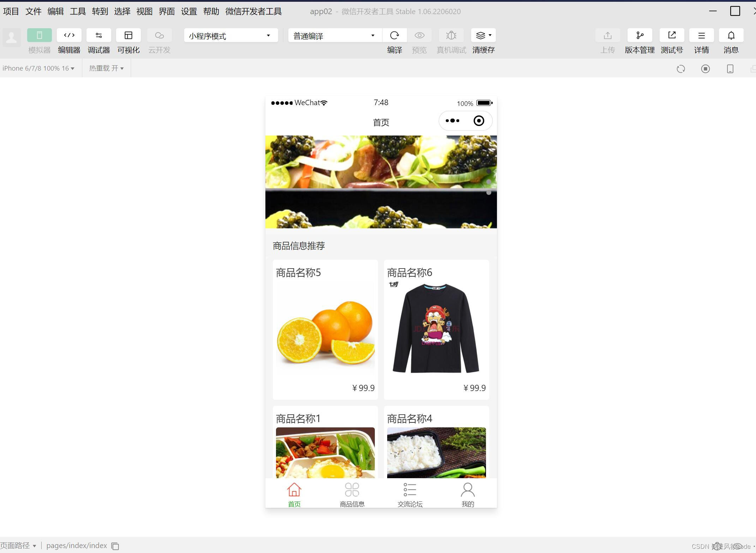Toggle 热重载 hot reload setting

pyautogui.click(x=106, y=68)
